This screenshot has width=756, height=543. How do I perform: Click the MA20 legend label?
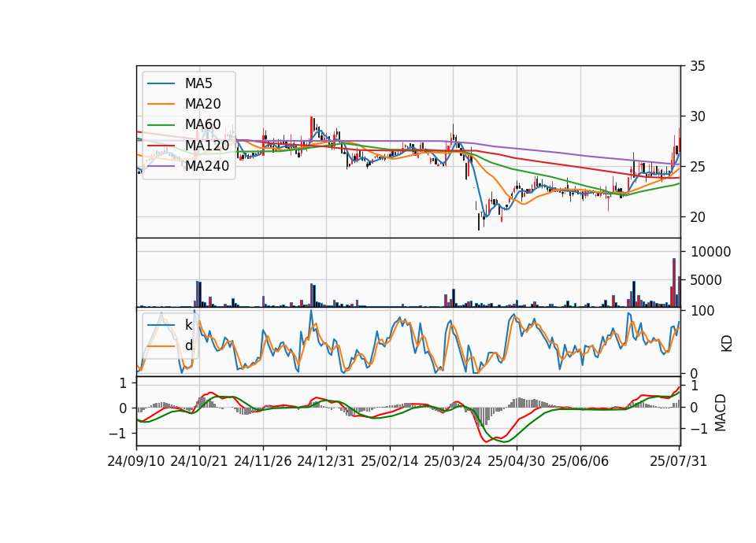[202, 104]
